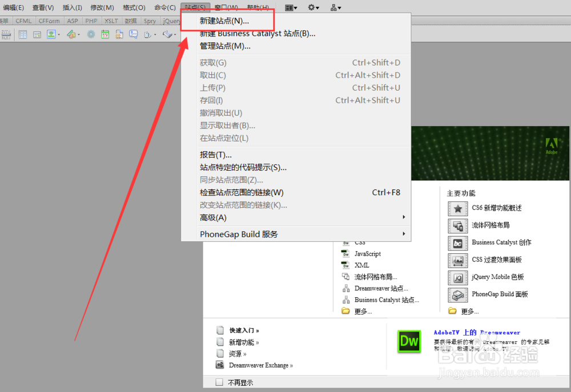Click the Insert Table icon

pos(23,35)
